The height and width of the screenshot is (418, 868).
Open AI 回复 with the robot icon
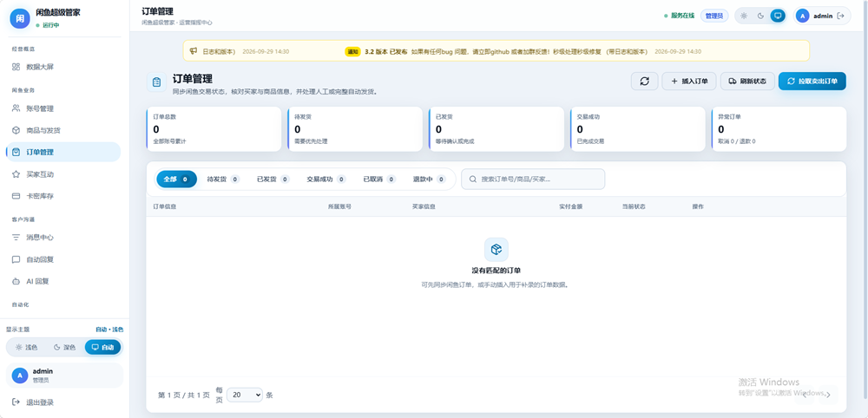coord(63,281)
